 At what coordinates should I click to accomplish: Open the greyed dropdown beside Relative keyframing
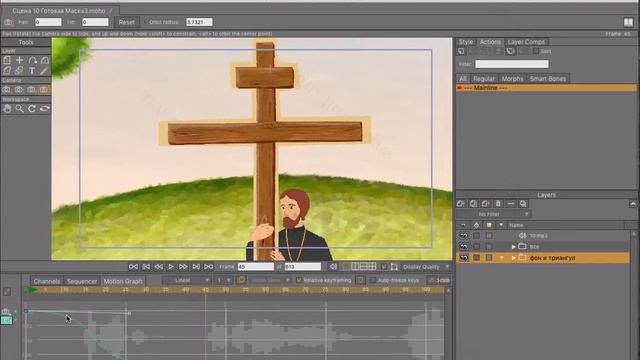click(x=270, y=280)
